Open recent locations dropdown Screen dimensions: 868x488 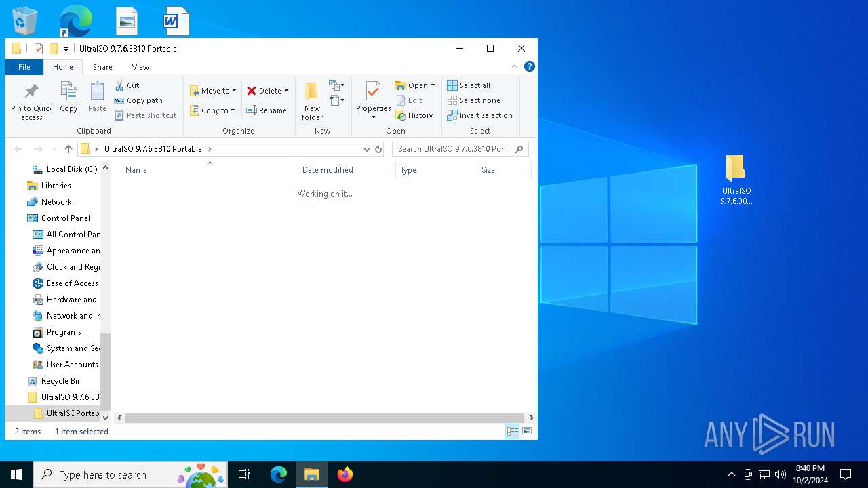[54, 150]
